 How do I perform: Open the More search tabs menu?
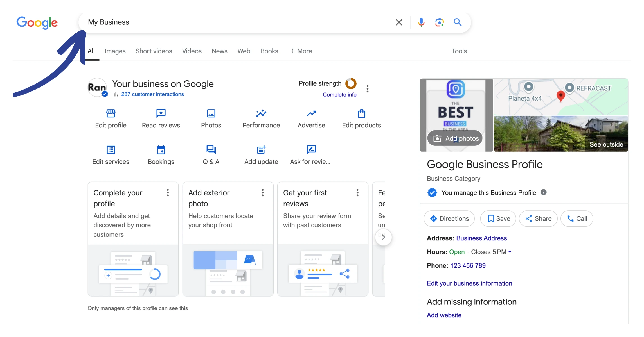click(x=301, y=51)
